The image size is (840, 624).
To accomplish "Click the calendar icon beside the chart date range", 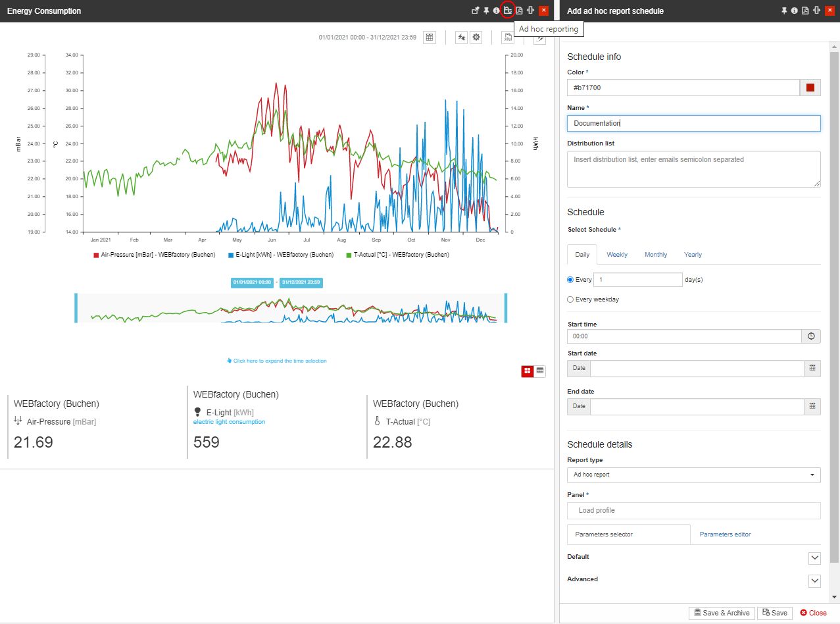I will (x=430, y=38).
